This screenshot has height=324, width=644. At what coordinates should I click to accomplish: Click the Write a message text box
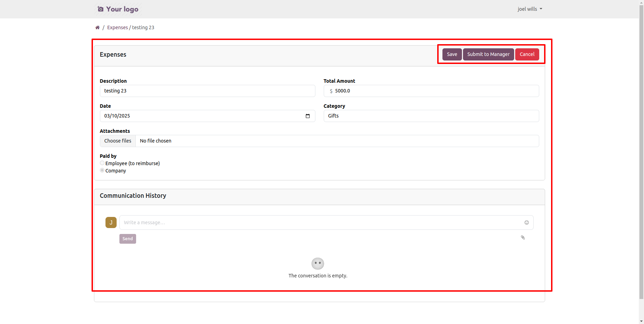click(x=320, y=222)
